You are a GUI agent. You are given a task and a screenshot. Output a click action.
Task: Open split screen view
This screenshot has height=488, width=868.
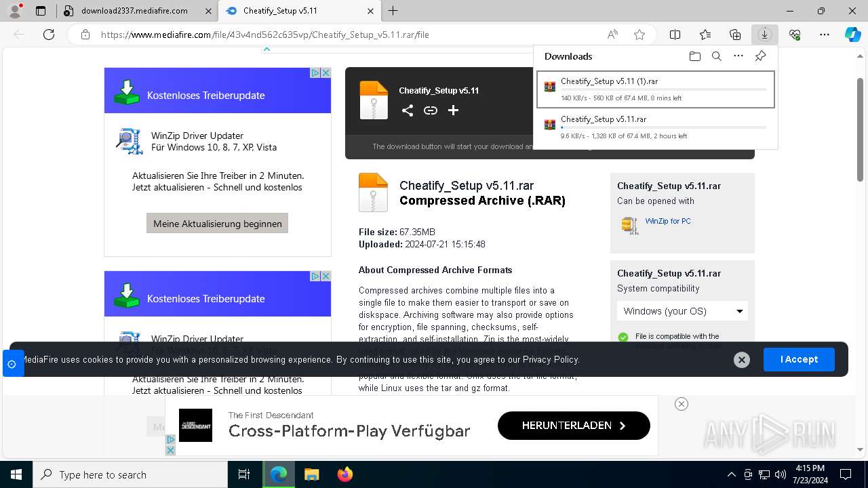(x=675, y=35)
